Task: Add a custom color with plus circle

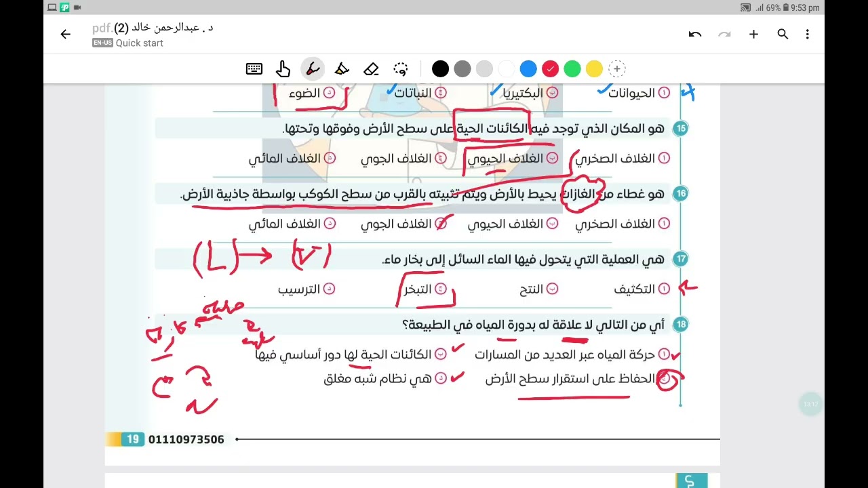Action: (x=616, y=68)
